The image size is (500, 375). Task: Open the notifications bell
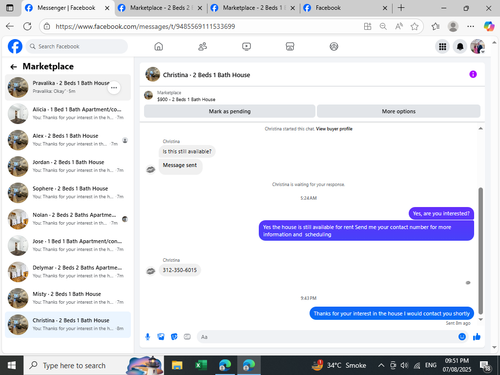(x=460, y=47)
